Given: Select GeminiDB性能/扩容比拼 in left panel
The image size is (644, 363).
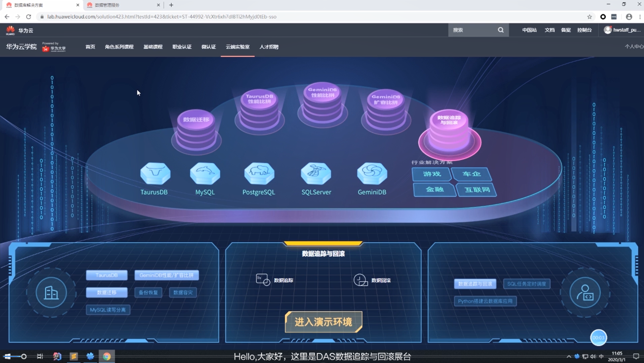Looking at the screenshot, I should [x=167, y=275].
